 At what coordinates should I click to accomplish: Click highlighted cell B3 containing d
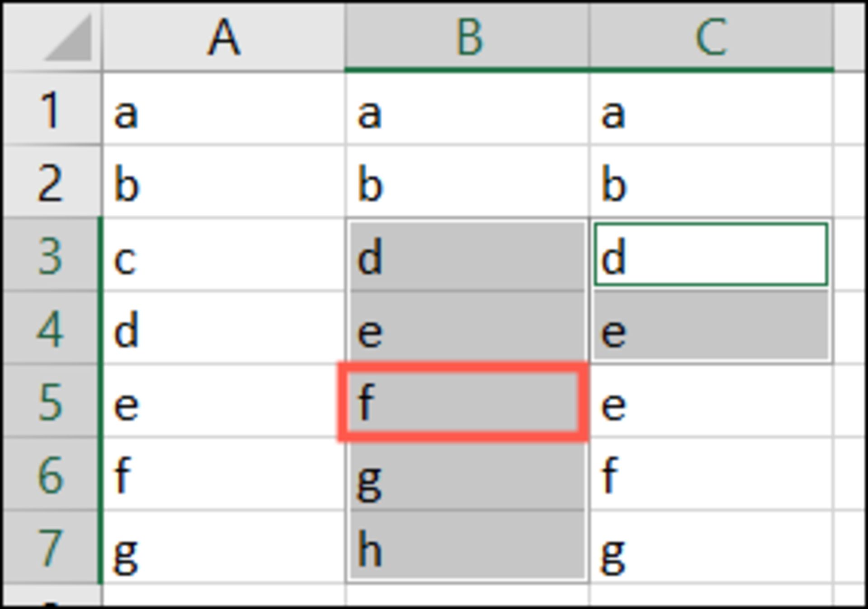(x=467, y=255)
